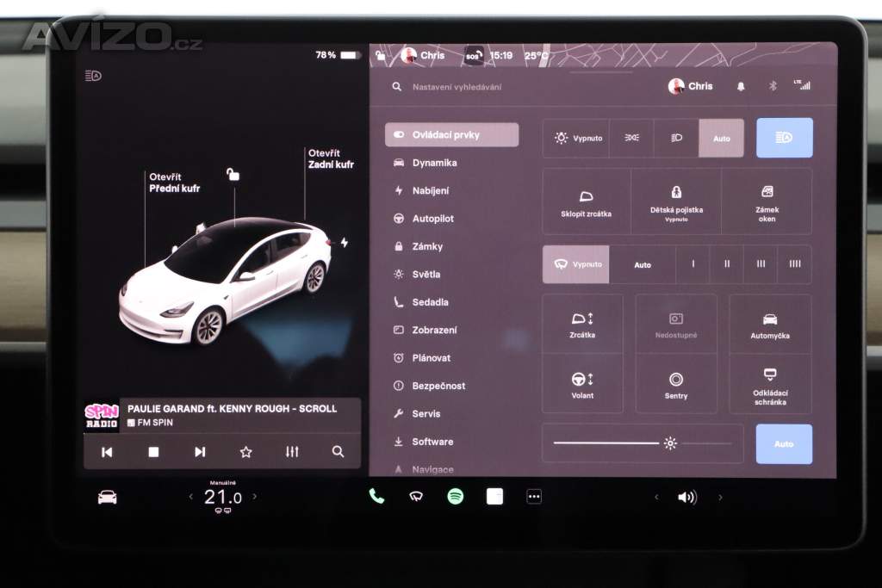882x588 pixels.
Task: Check the LTE signal icon
Action: tap(803, 85)
